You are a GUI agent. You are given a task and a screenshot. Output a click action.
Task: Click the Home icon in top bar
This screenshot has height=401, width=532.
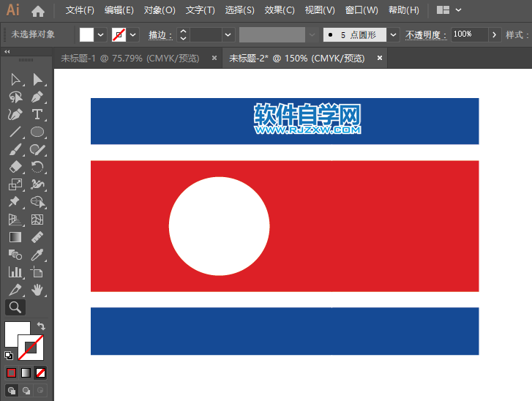pyautogui.click(x=38, y=11)
